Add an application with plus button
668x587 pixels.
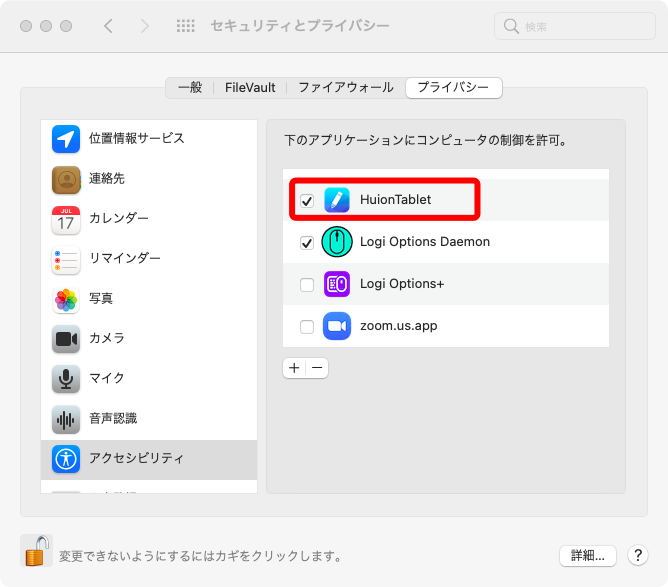pyautogui.click(x=294, y=368)
